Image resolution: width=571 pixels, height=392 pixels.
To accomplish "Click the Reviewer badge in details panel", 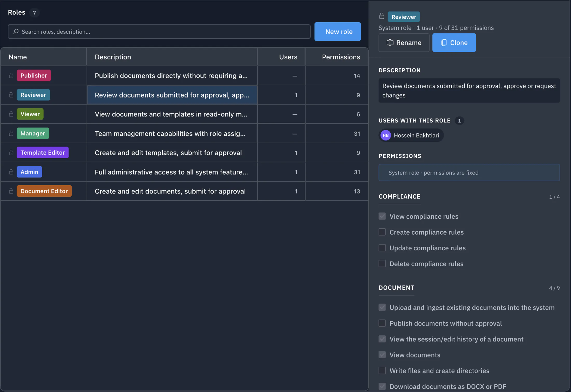I will (404, 17).
